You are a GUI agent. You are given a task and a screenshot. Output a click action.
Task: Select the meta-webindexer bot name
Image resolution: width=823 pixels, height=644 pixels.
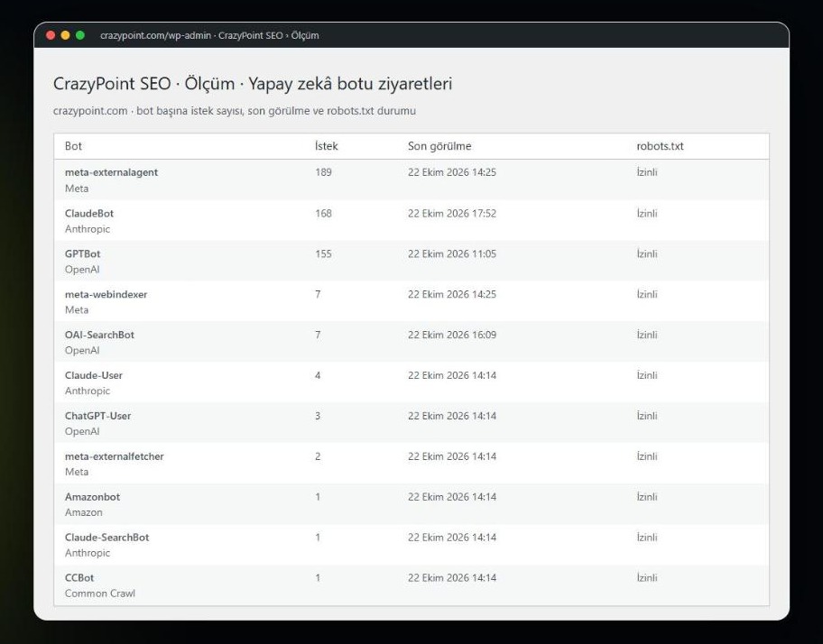[106, 294]
